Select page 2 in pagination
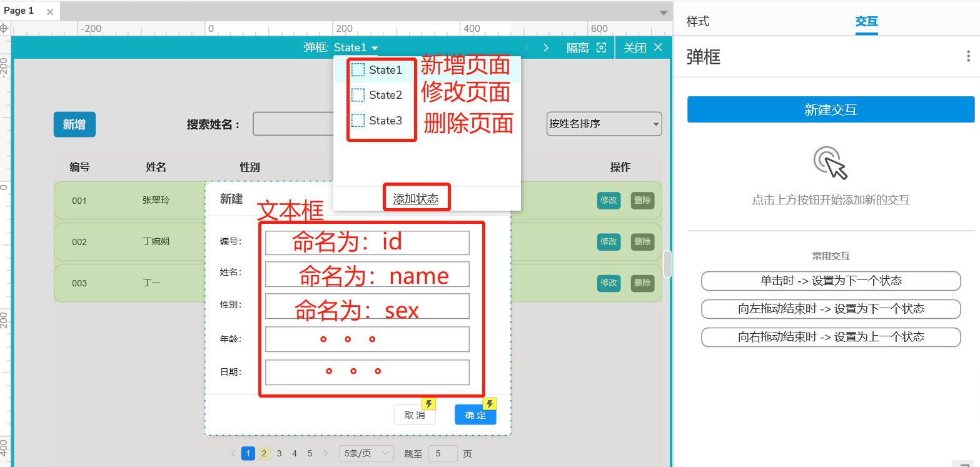 264,453
